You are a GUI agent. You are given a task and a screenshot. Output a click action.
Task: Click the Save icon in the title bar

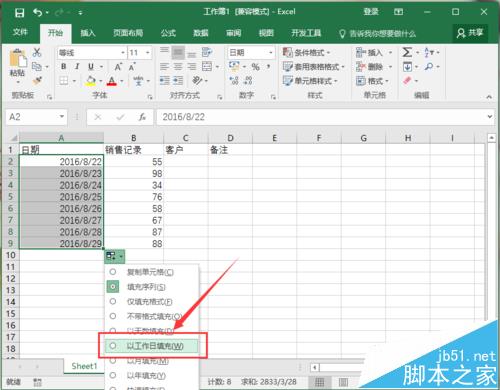pos(20,13)
